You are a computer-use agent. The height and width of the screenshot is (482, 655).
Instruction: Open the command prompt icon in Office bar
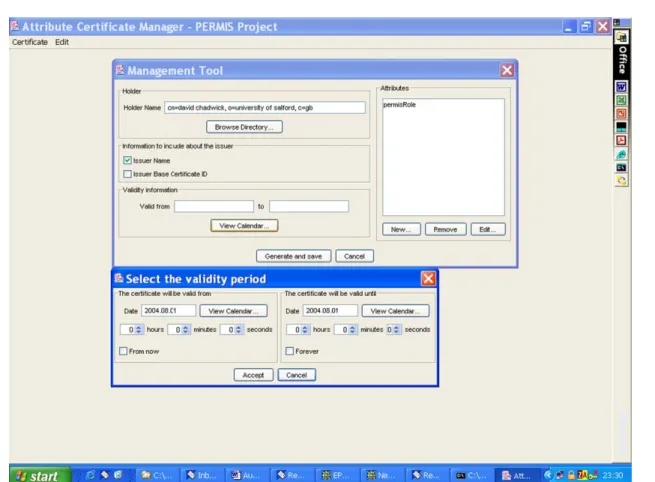[x=621, y=167]
